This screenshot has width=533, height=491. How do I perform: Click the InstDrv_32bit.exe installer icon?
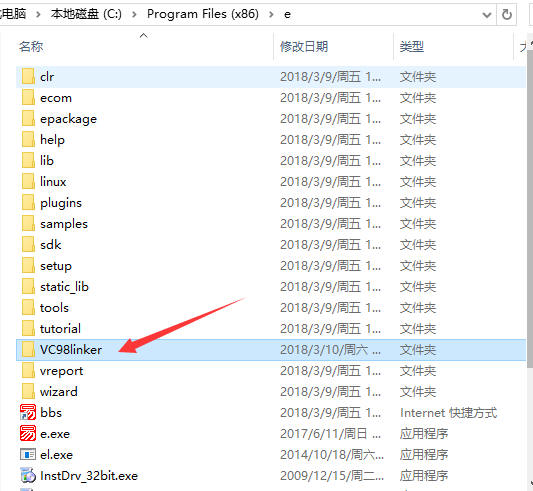28,475
